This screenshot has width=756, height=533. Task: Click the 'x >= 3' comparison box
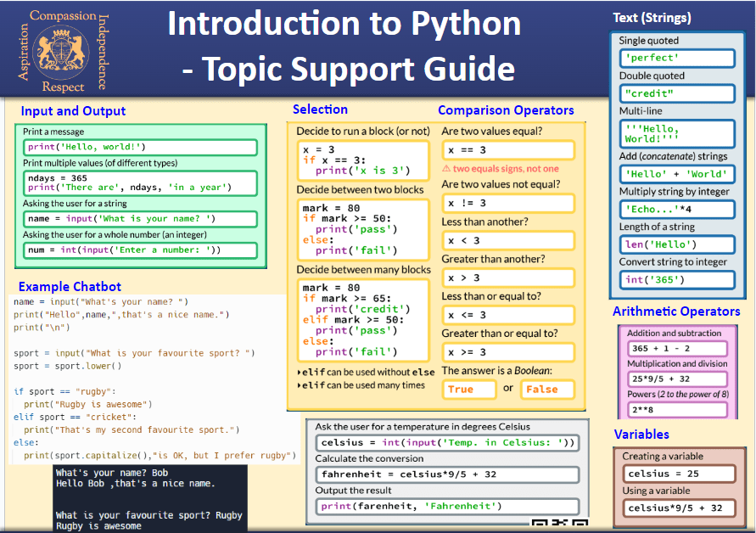pyautogui.click(x=508, y=352)
